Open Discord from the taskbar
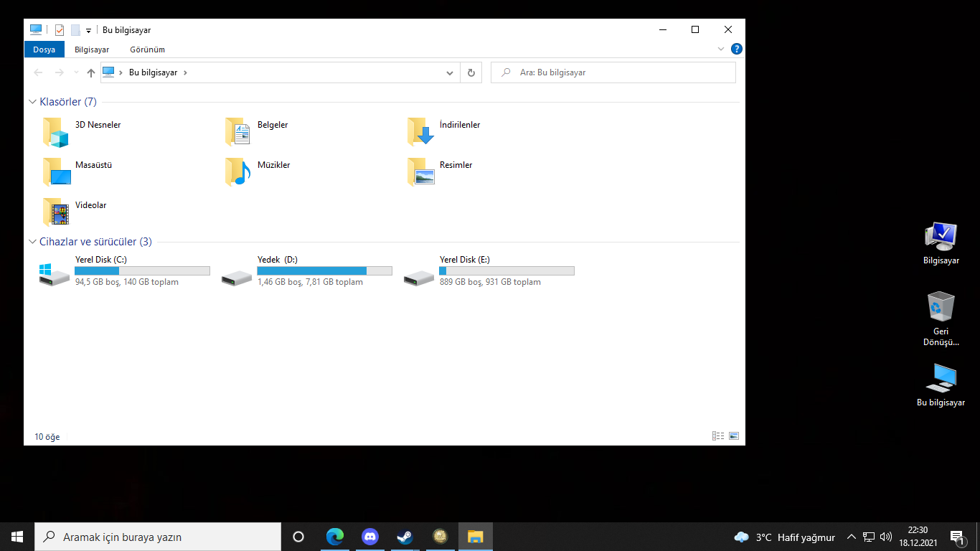 point(370,537)
